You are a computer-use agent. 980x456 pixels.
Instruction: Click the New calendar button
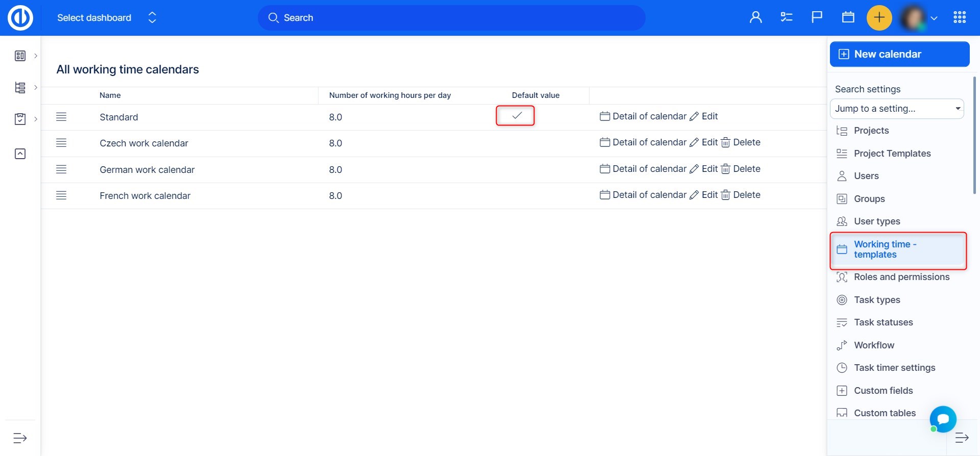click(x=899, y=54)
